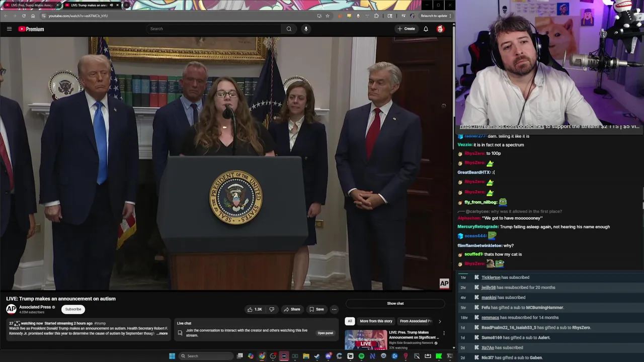Go to YouTube Premium home logo

[31, 29]
